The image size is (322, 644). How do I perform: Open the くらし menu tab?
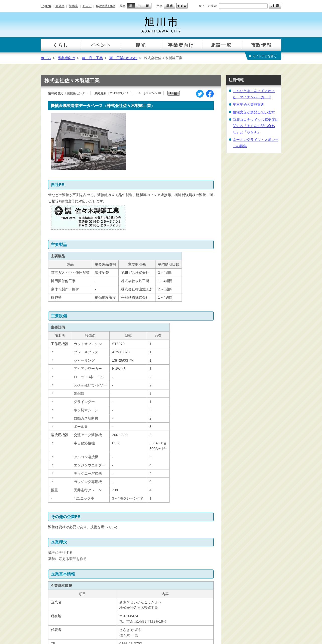(x=61, y=45)
